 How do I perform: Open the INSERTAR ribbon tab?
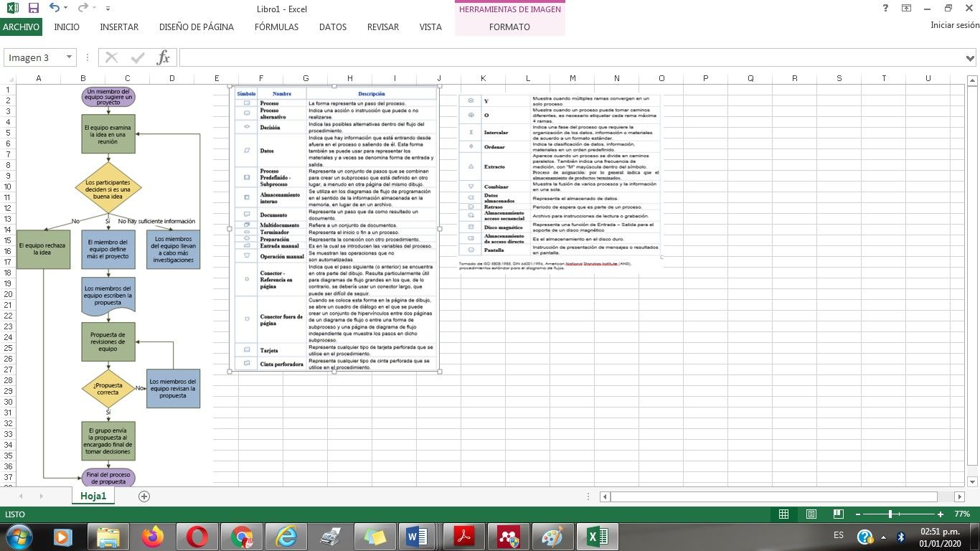[x=119, y=27]
